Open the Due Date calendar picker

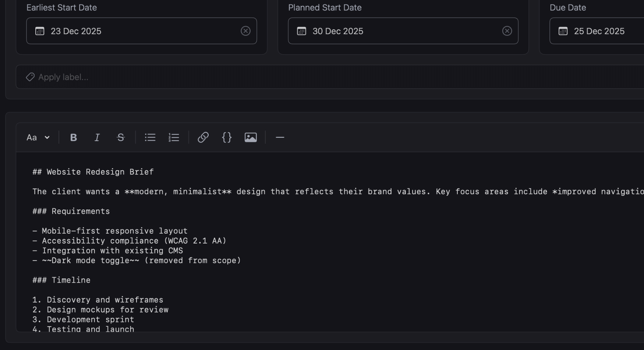pyautogui.click(x=563, y=31)
